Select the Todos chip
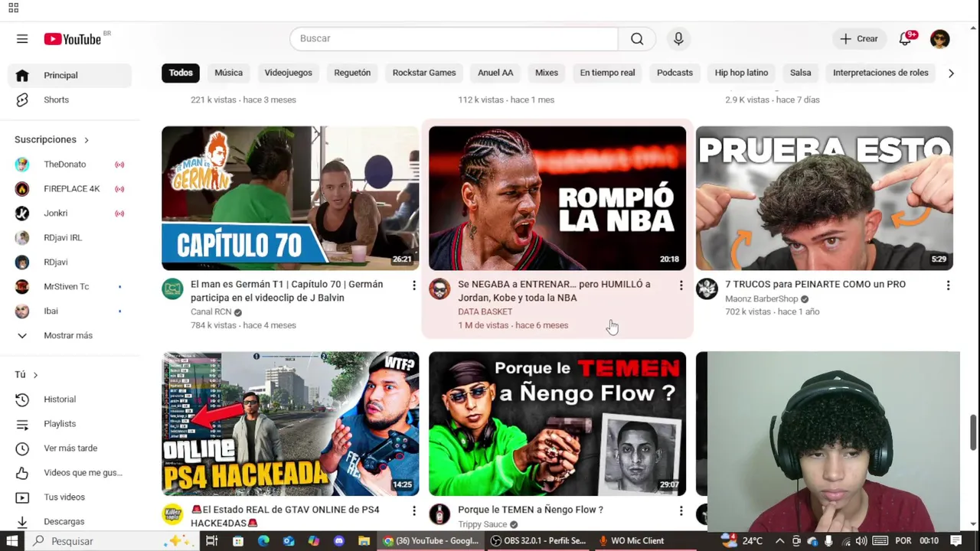 point(181,73)
